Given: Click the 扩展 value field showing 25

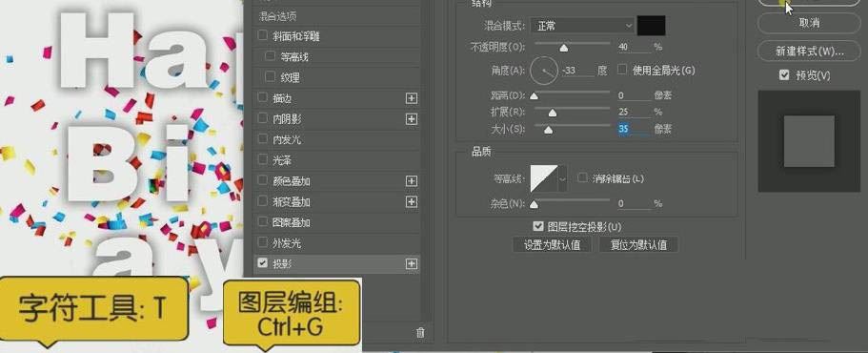Looking at the screenshot, I should tap(634, 113).
